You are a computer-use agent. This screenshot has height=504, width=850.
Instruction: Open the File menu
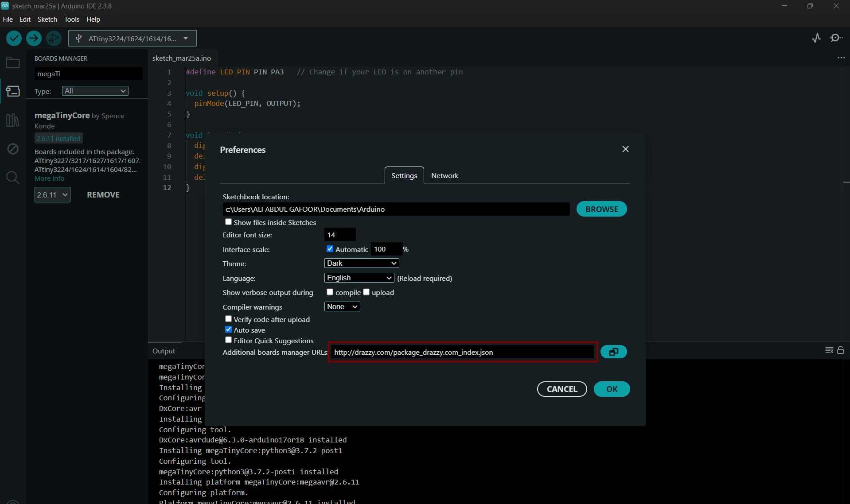pyautogui.click(x=8, y=19)
